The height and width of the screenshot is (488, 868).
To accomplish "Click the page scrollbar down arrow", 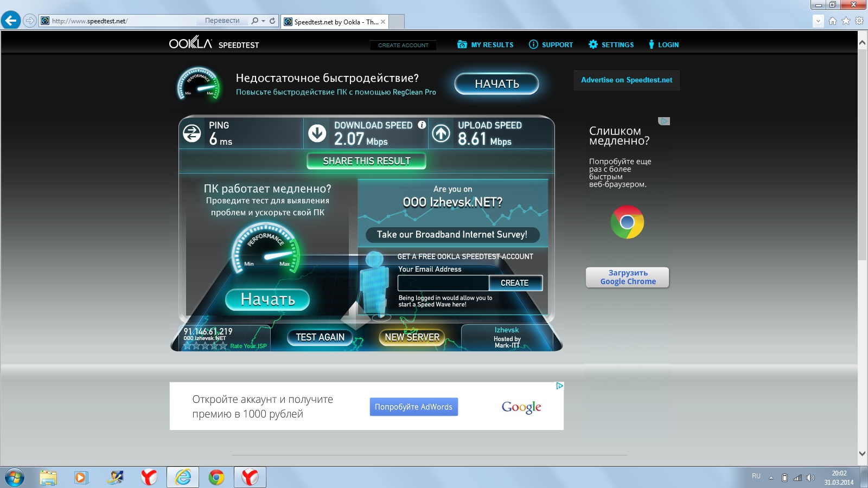I will (x=862, y=454).
